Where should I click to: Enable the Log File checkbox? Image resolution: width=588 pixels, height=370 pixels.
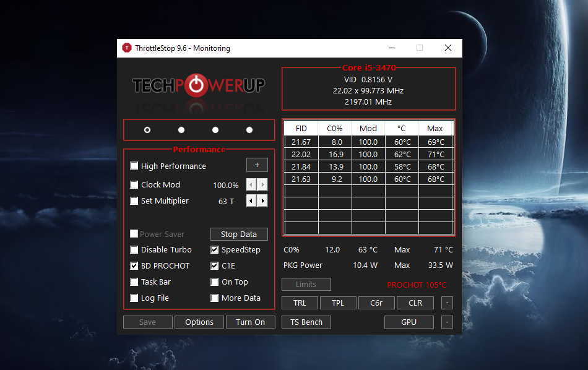[134, 298]
